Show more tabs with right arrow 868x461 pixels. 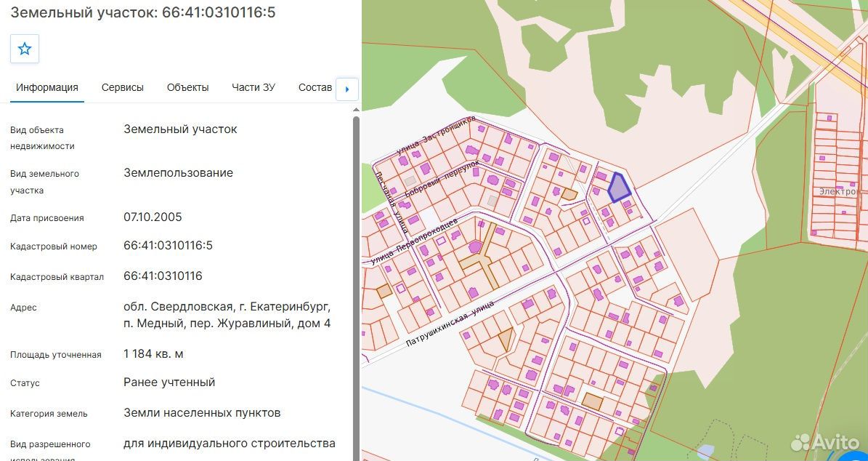coord(347,89)
